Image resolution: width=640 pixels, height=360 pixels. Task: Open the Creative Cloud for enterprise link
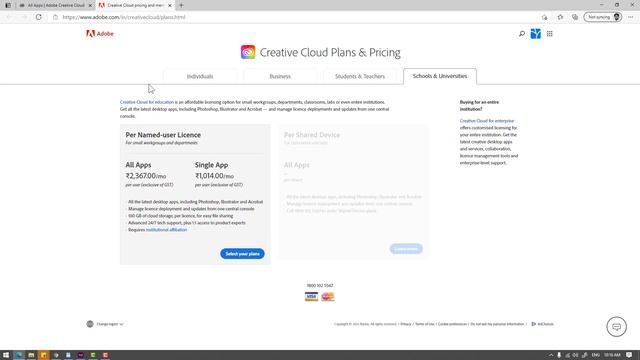[487, 121]
